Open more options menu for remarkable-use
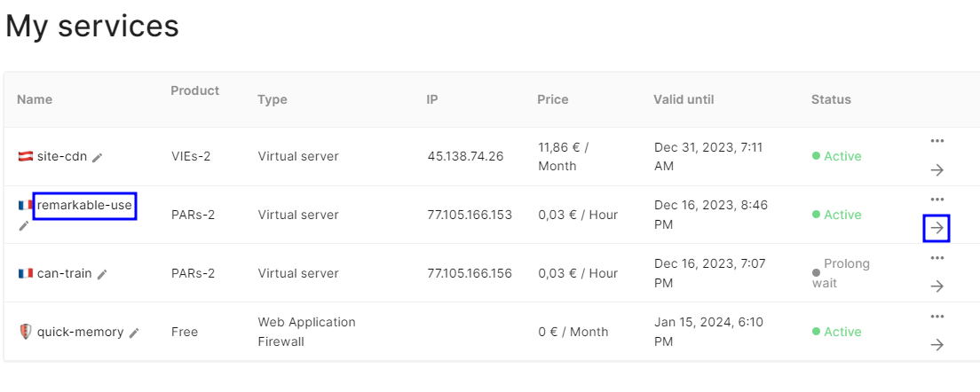Image resolution: width=980 pixels, height=392 pixels. coord(937,200)
